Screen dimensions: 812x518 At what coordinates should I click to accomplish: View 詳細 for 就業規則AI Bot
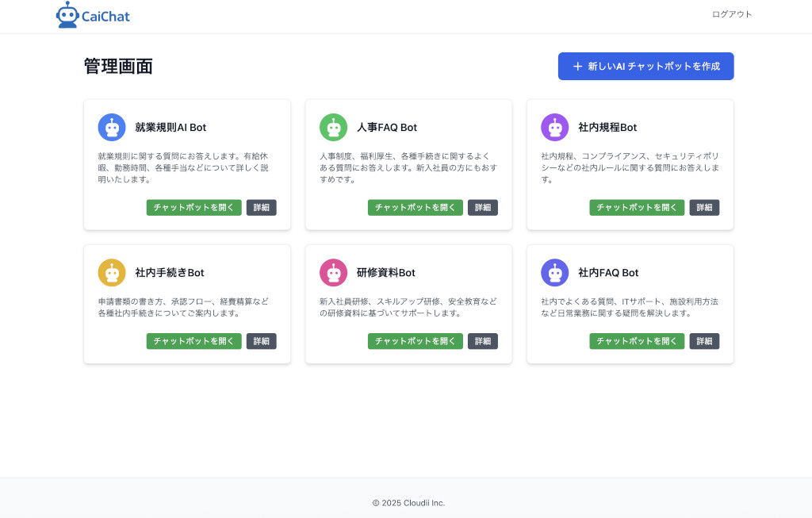point(261,208)
